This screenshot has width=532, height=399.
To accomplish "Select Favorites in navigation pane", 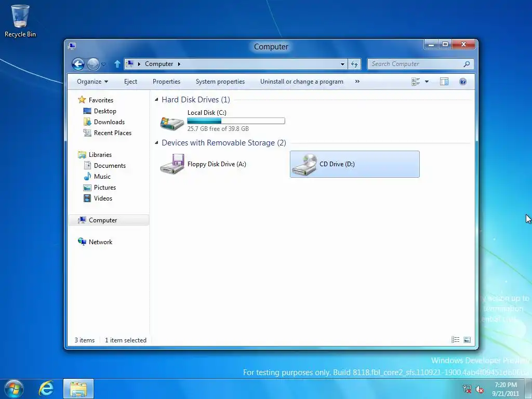I will pyautogui.click(x=101, y=100).
